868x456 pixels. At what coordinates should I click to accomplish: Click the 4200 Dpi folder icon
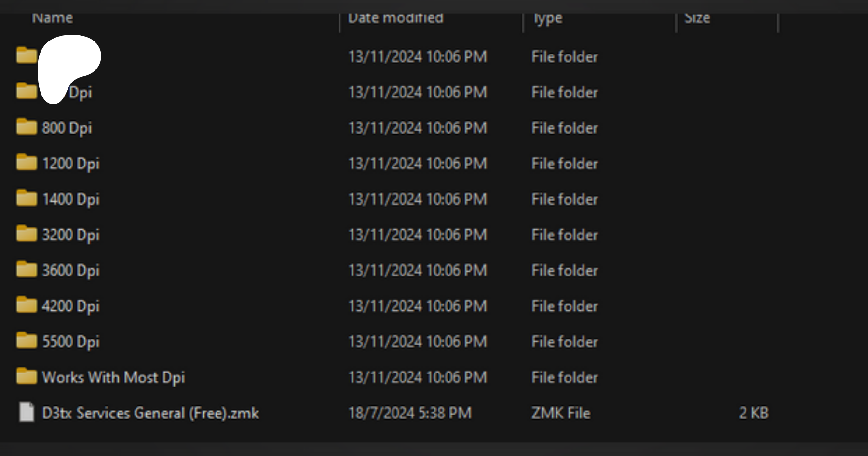click(27, 305)
